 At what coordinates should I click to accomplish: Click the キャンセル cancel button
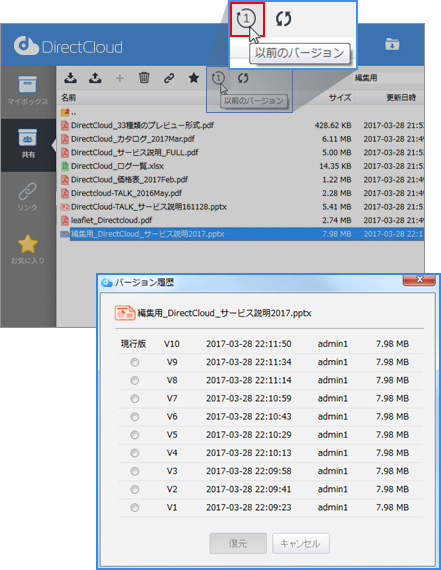(301, 543)
